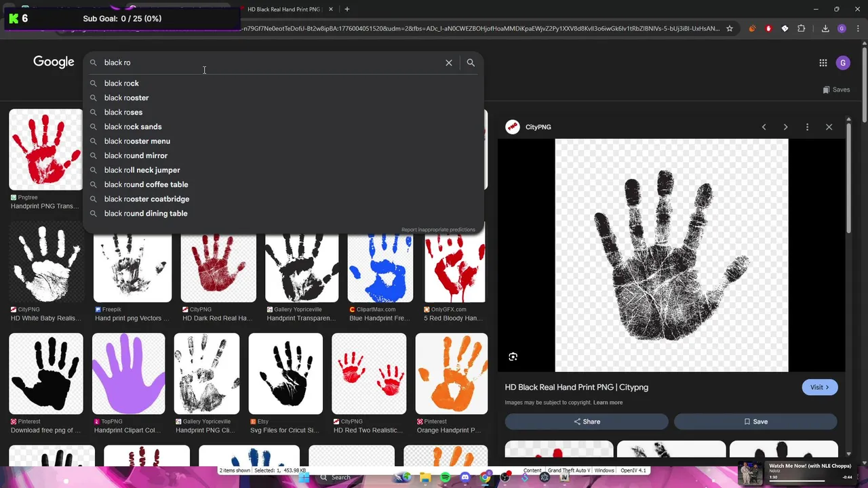Save the previewed handprint image
The width and height of the screenshot is (868, 488).
pyautogui.click(x=755, y=422)
